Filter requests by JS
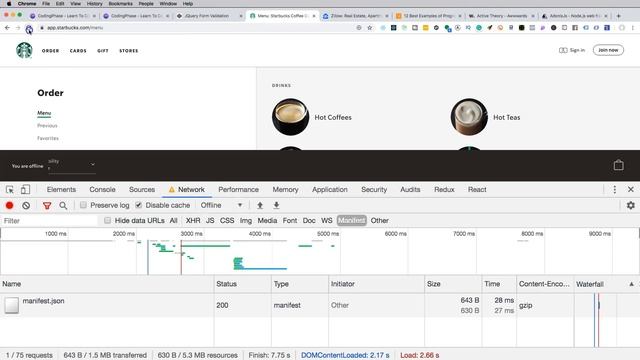This screenshot has height=360, width=640. point(210,220)
